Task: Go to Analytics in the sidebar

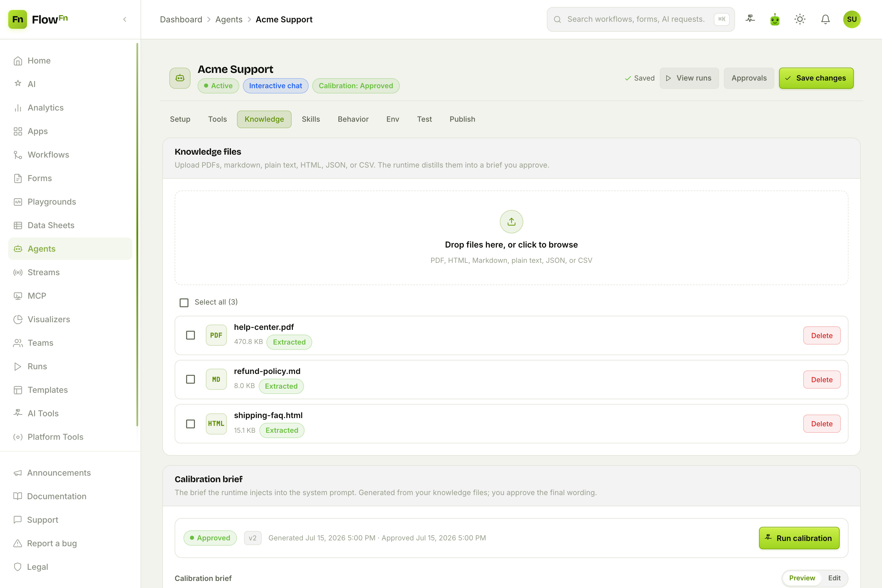Action: [x=70, y=108]
